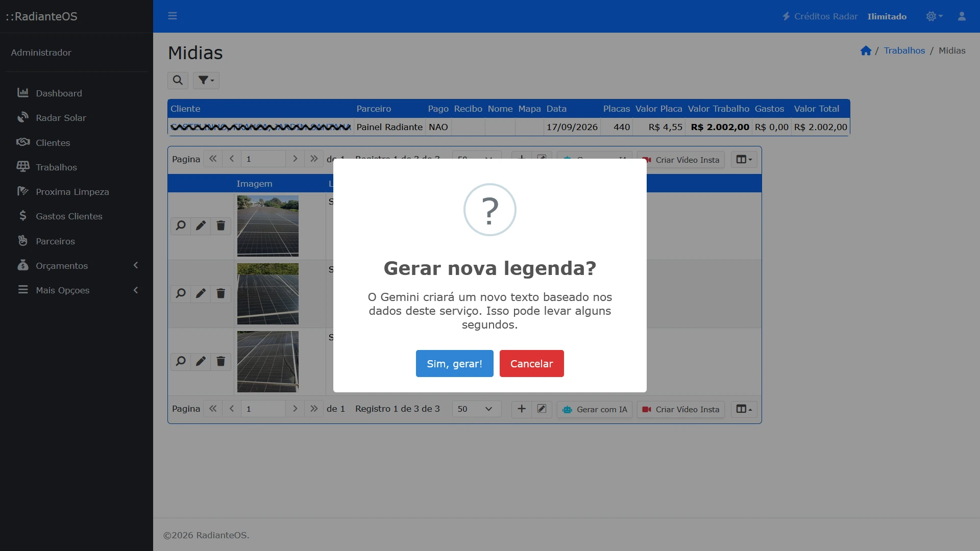Screen dimensions: 980x551
Task: Delete second image row with trash icon
Action: point(220,293)
